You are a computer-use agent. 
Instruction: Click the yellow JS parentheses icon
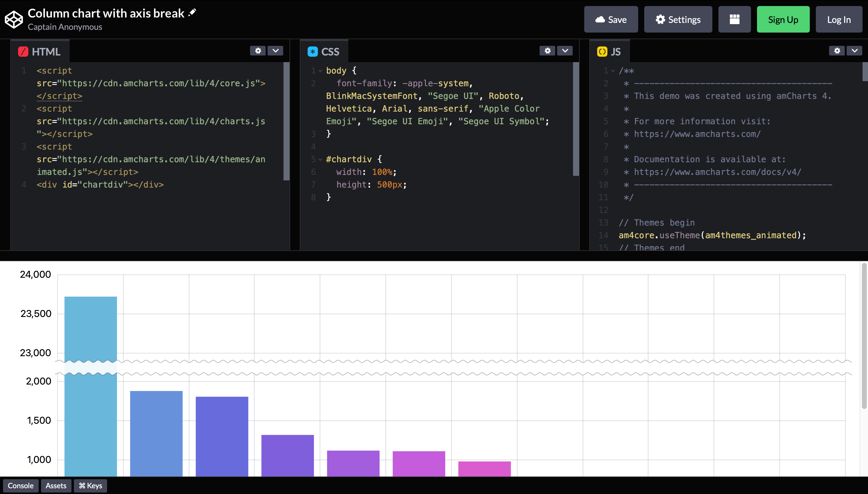pos(602,52)
